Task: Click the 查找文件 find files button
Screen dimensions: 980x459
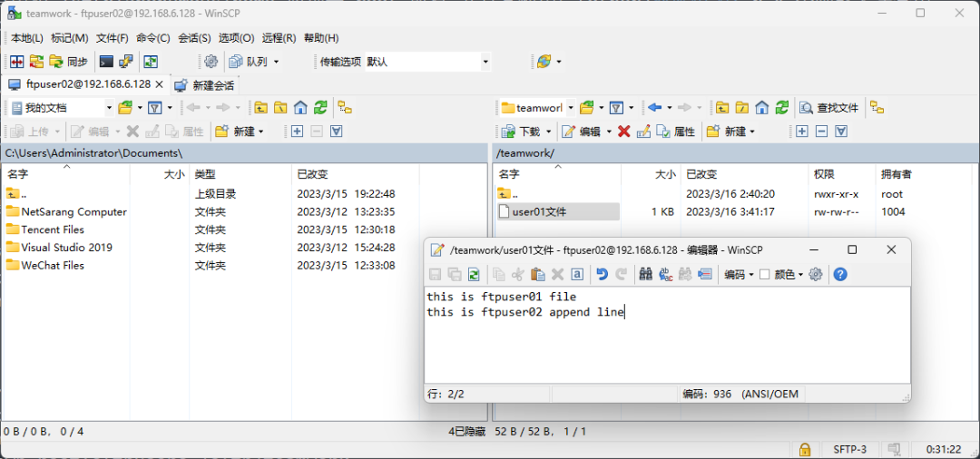Action: point(830,107)
